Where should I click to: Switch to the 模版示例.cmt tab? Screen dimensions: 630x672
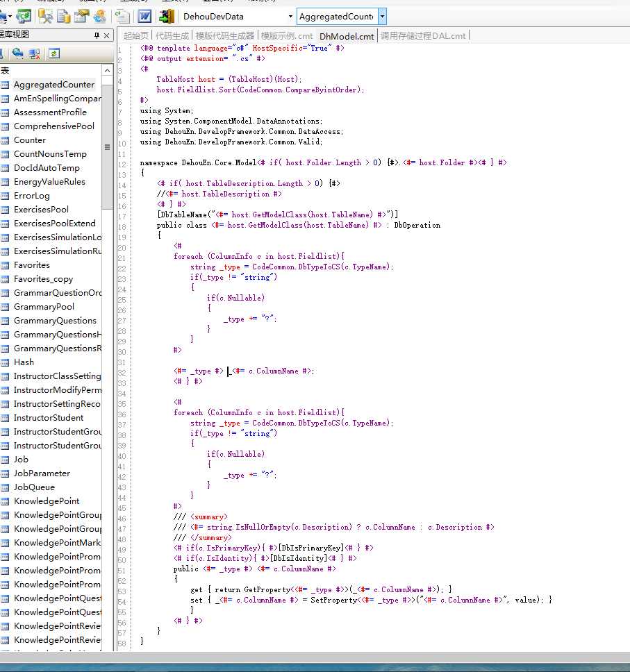point(286,36)
